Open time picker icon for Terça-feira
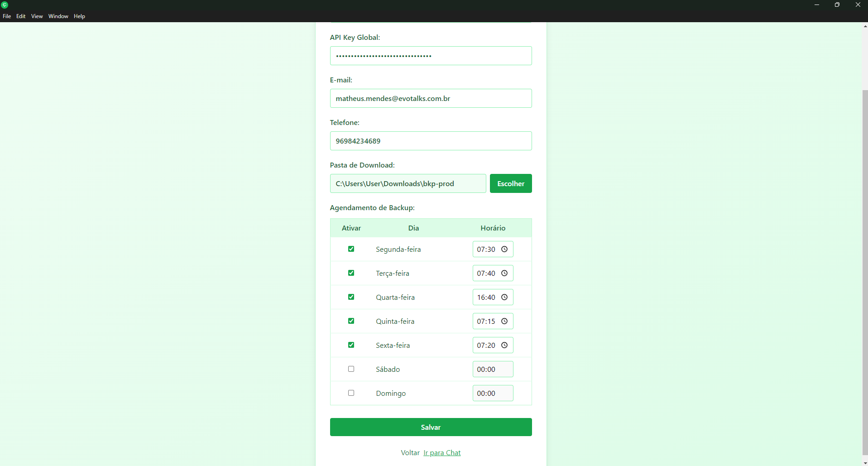This screenshot has width=868, height=466. pyautogui.click(x=504, y=273)
